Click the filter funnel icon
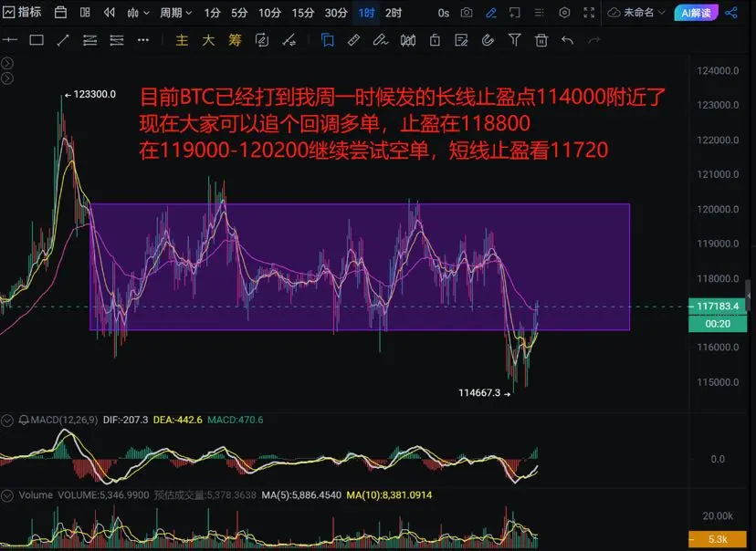 pos(514,40)
